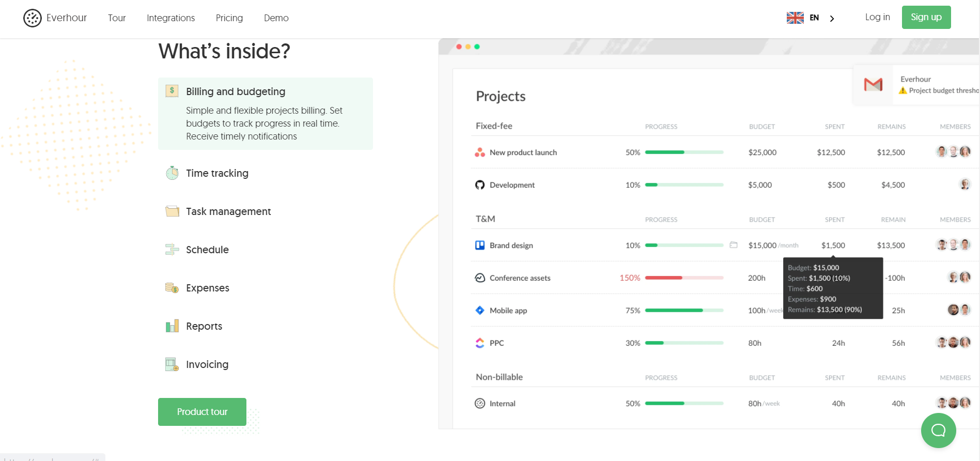Select the Expenses feature tab
980x461 pixels.
point(208,288)
